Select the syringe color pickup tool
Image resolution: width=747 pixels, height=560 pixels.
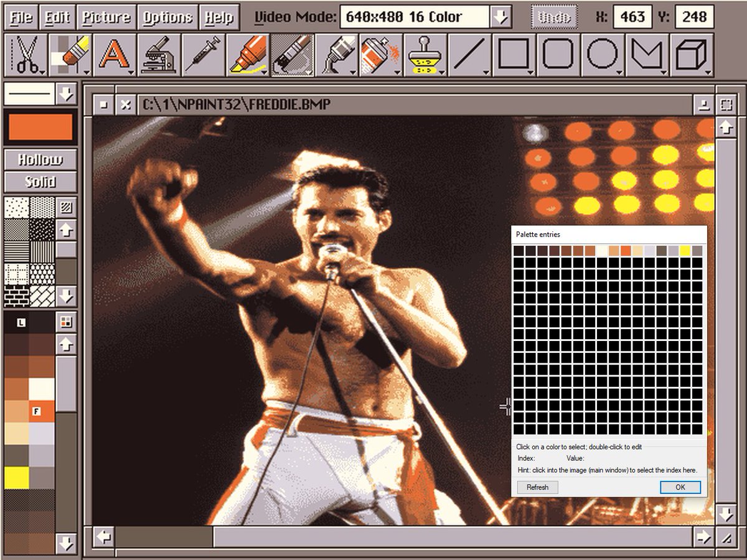click(x=203, y=55)
